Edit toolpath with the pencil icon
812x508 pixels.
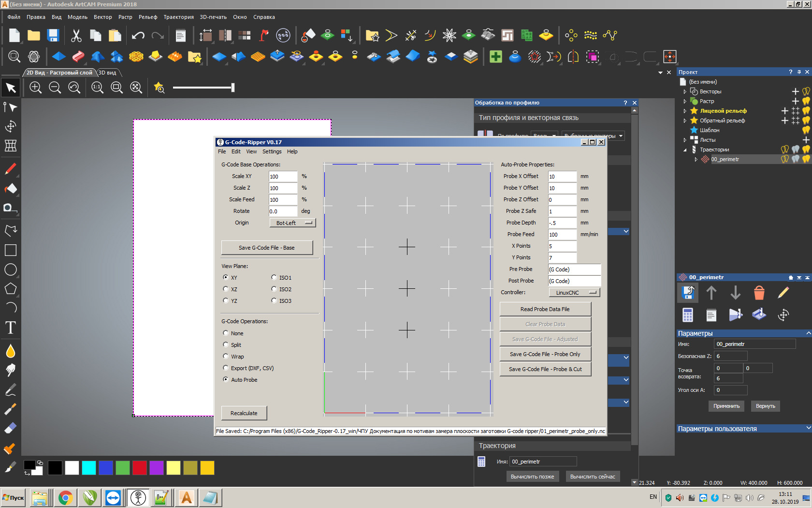783,293
